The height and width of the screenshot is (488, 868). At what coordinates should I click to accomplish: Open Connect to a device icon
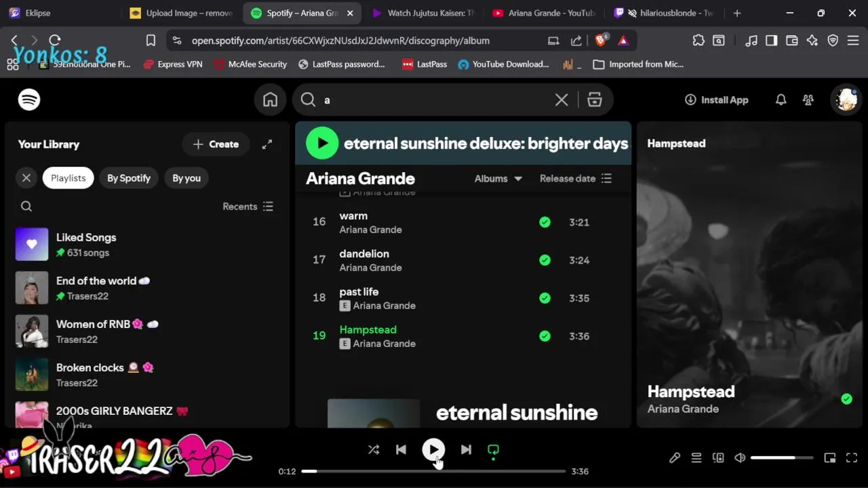(718, 458)
